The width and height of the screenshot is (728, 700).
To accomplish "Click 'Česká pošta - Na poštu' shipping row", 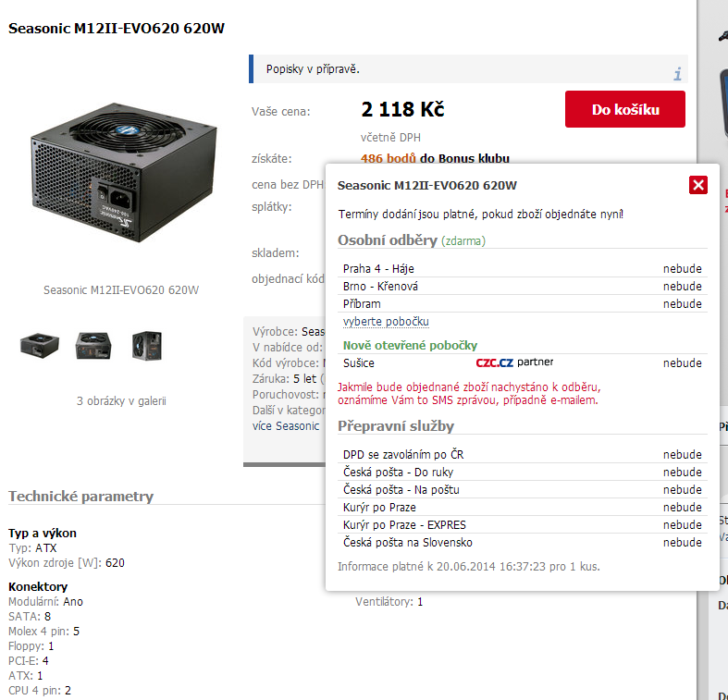I will [523, 490].
